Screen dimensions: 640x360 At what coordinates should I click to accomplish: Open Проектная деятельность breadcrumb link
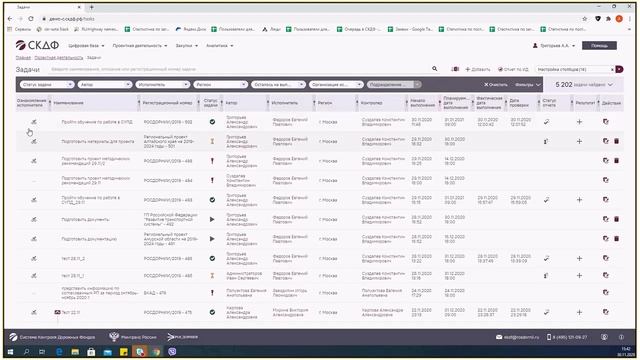(x=59, y=58)
